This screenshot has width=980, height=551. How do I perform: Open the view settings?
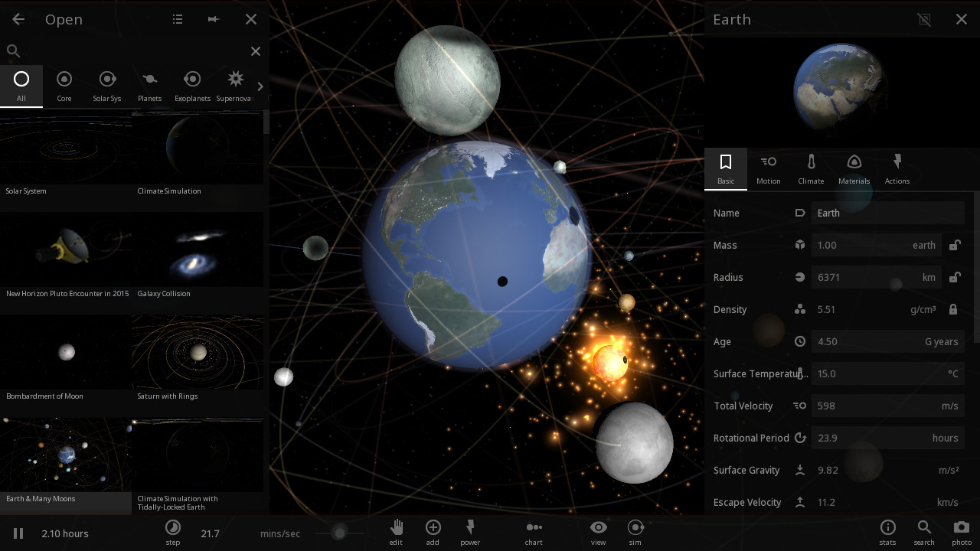click(598, 532)
